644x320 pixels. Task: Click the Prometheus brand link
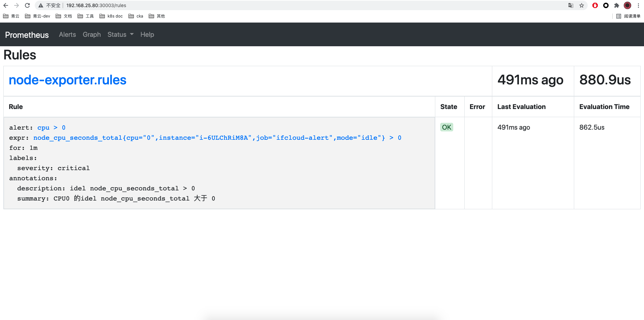pyautogui.click(x=27, y=35)
